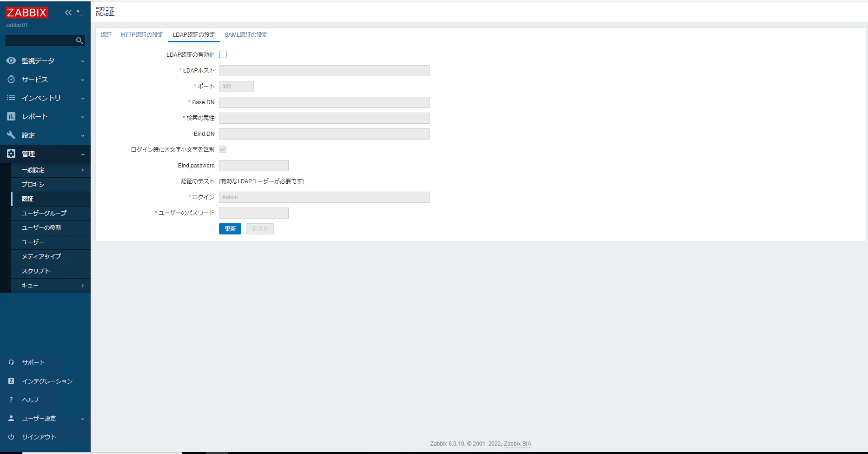Click the sidebar search box

(x=45, y=41)
